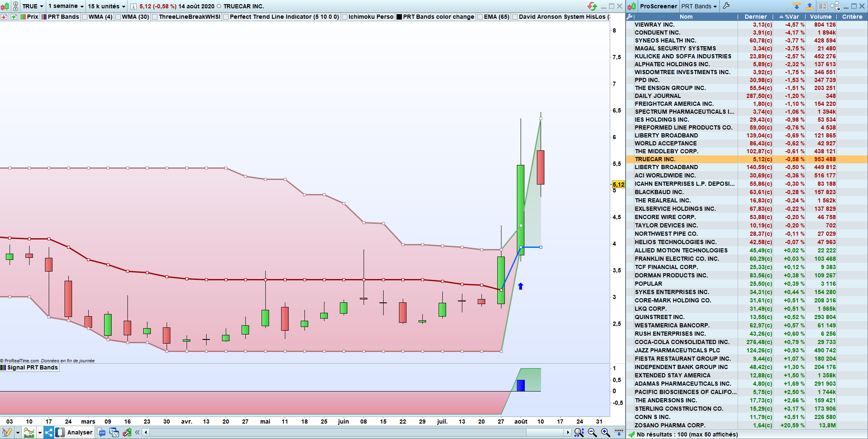Click the blue download arrow icon in ProScreener
This screenshot has height=439, width=868.
point(797,6)
